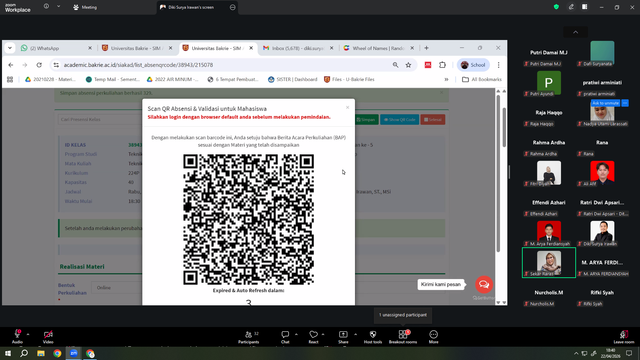Open the React menu
This screenshot has width=640, height=360.
coord(313,337)
